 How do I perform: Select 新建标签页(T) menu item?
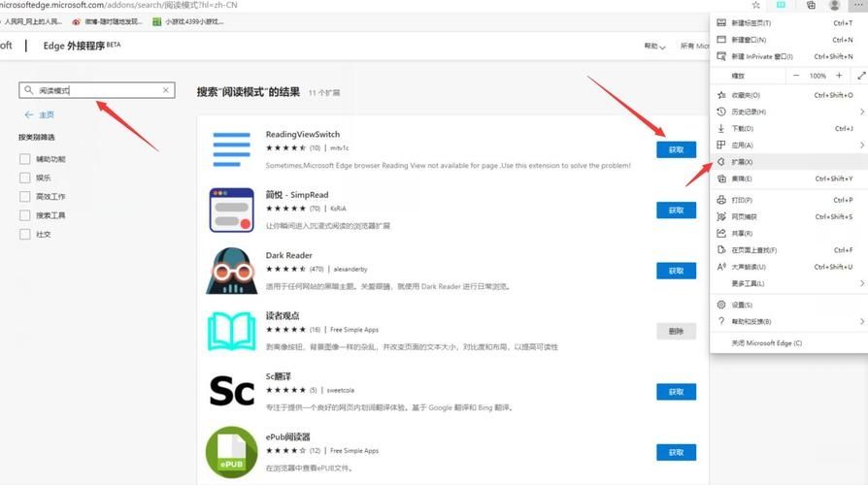tap(788, 23)
